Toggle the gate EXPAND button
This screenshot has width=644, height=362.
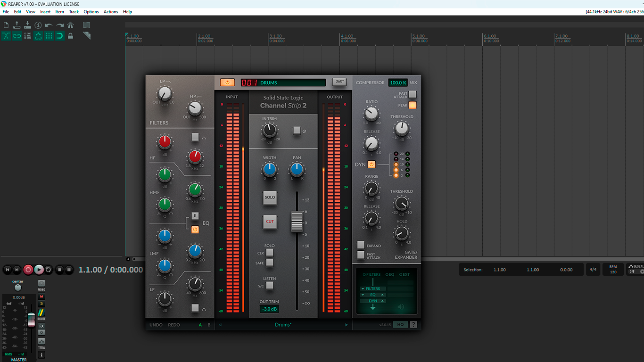pyautogui.click(x=361, y=245)
